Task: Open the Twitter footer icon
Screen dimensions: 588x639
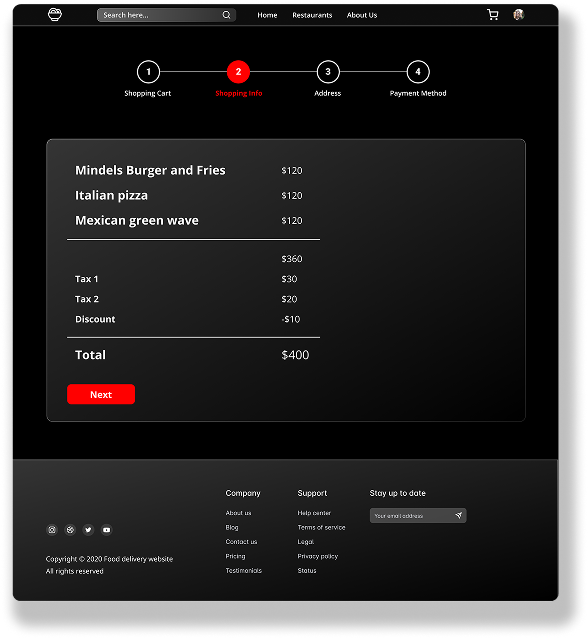Action: coord(88,530)
